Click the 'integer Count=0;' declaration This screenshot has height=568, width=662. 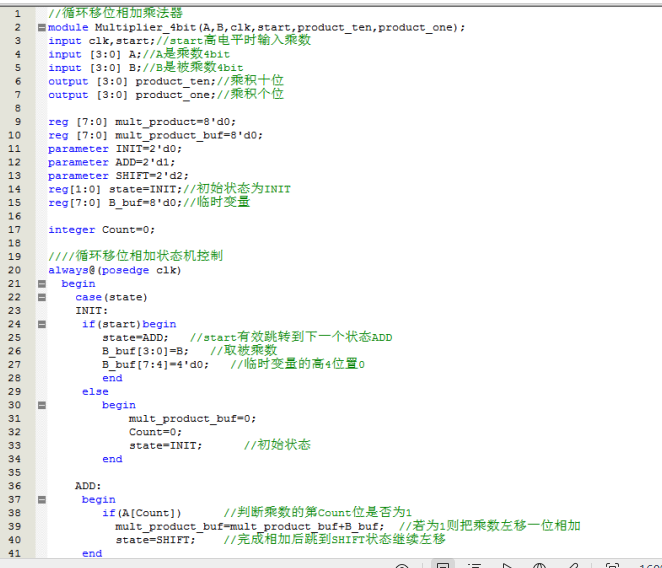tap(102, 230)
